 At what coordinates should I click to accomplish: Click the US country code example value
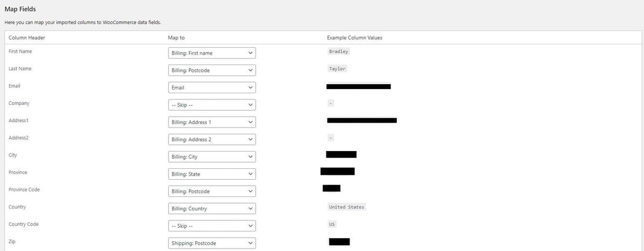(x=332, y=224)
